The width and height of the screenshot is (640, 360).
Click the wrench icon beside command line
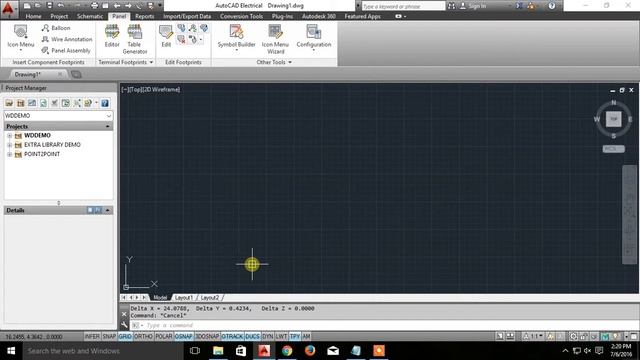click(x=124, y=325)
